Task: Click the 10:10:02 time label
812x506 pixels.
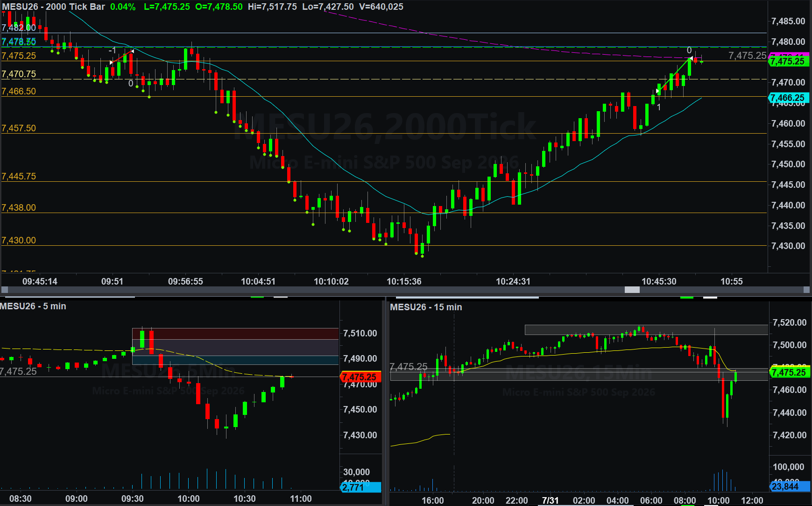Action: [331, 282]
